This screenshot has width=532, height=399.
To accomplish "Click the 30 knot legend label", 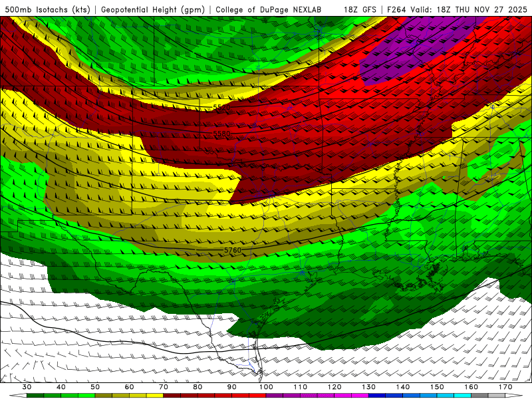I will tap(27, 387).
